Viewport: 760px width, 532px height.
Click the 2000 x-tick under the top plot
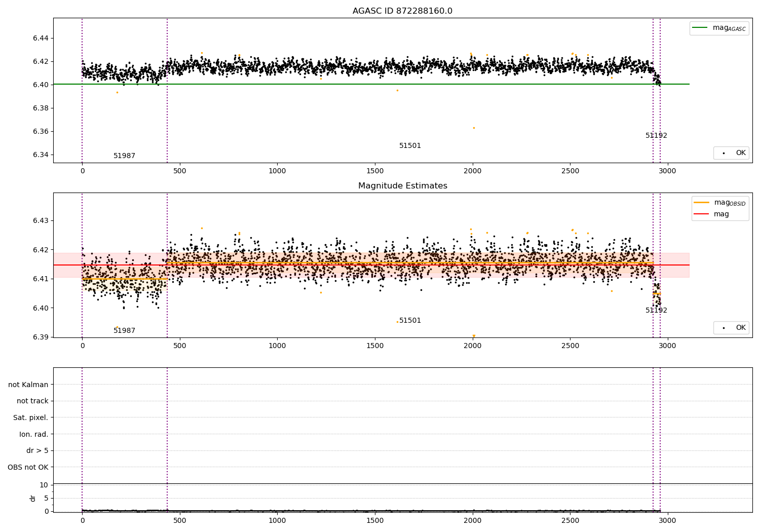[473, 171]
